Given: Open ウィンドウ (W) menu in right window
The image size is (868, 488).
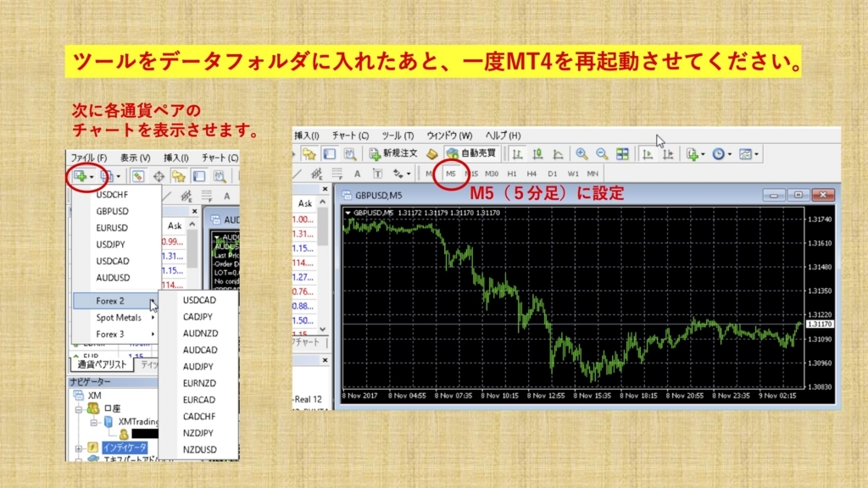Looking at the screenshot, I should 449,136.
